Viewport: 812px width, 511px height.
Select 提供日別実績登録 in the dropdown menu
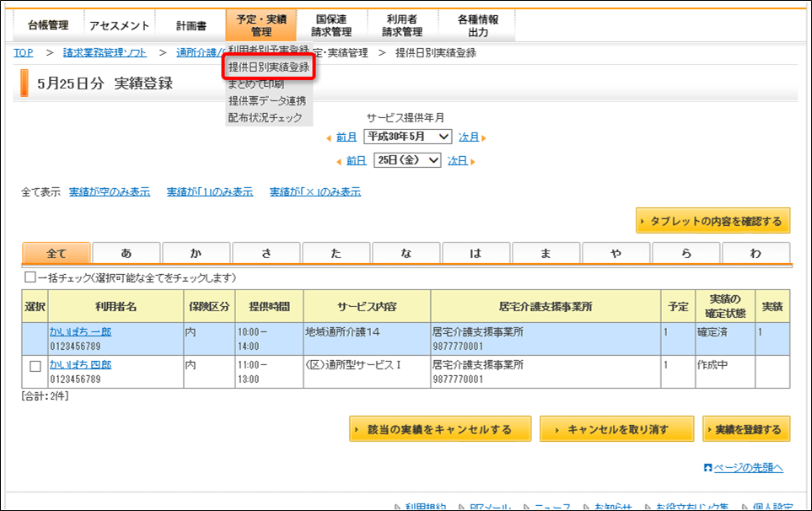(x=269, y=67)
